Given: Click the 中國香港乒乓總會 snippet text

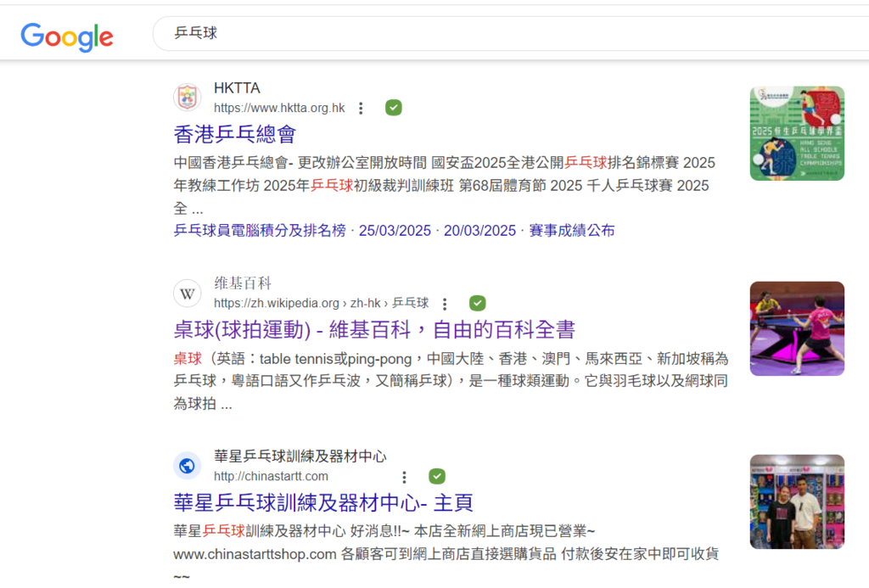Looking at the screenshot, I should tap(445, 186).
